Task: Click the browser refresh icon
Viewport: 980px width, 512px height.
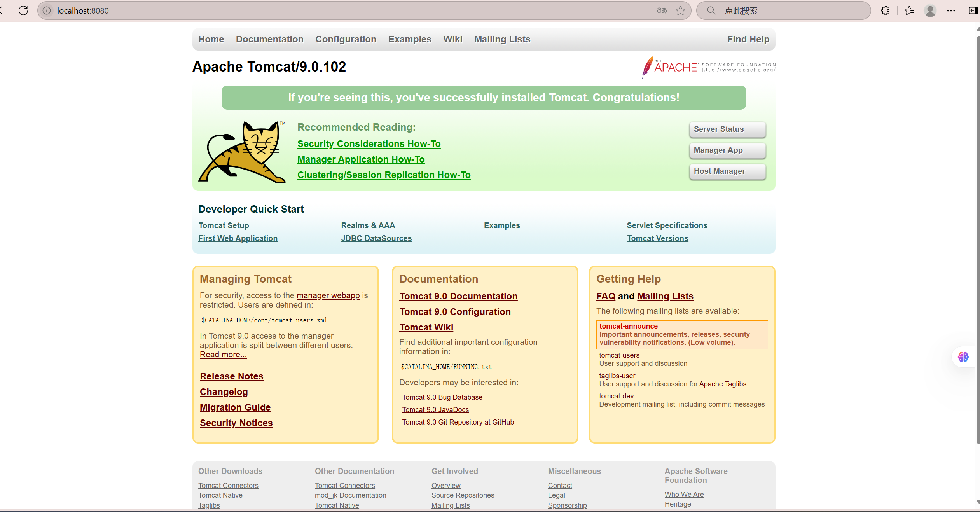Action: click(23, 10)
